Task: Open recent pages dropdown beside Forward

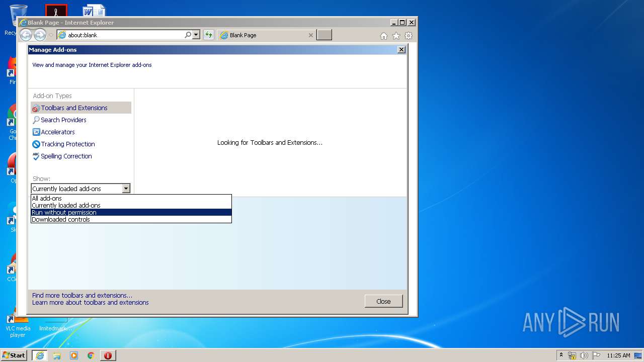Action: (x=51, y=35)
